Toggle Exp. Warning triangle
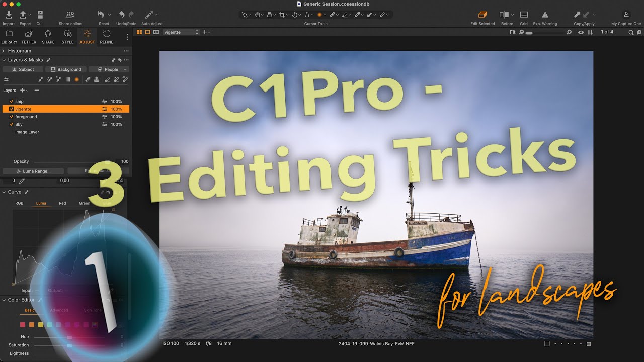Screen dimensions: 644x362 (545, 15)
